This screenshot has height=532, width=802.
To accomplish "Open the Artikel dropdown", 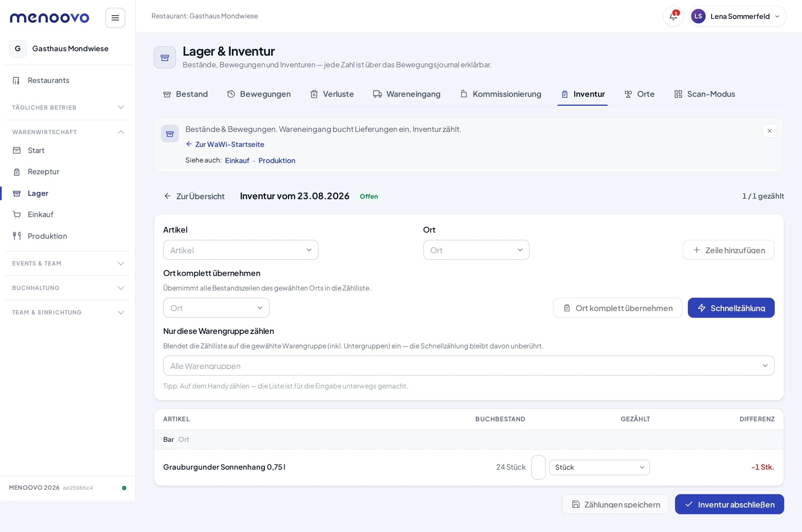I will (241, 250).
